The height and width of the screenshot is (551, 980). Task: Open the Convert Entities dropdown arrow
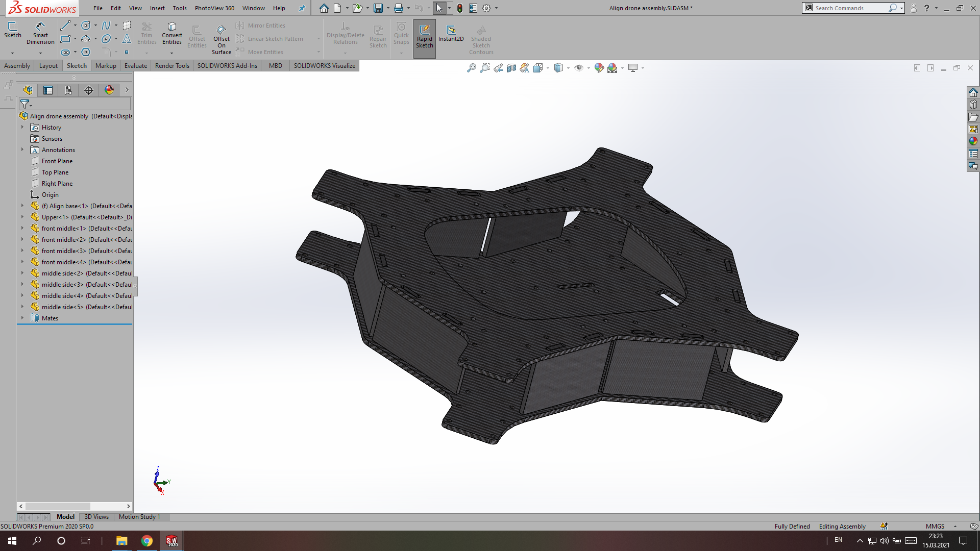171,53
